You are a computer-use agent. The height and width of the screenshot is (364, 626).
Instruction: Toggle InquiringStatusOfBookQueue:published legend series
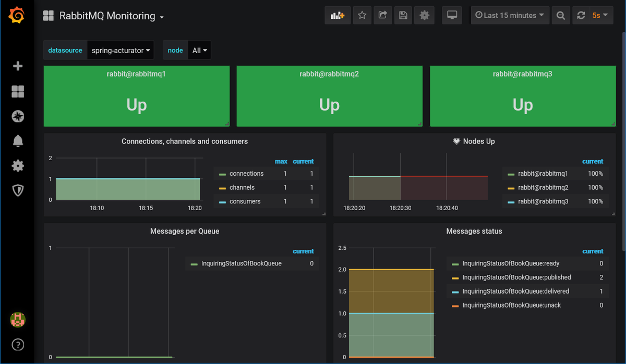point(516,277)
